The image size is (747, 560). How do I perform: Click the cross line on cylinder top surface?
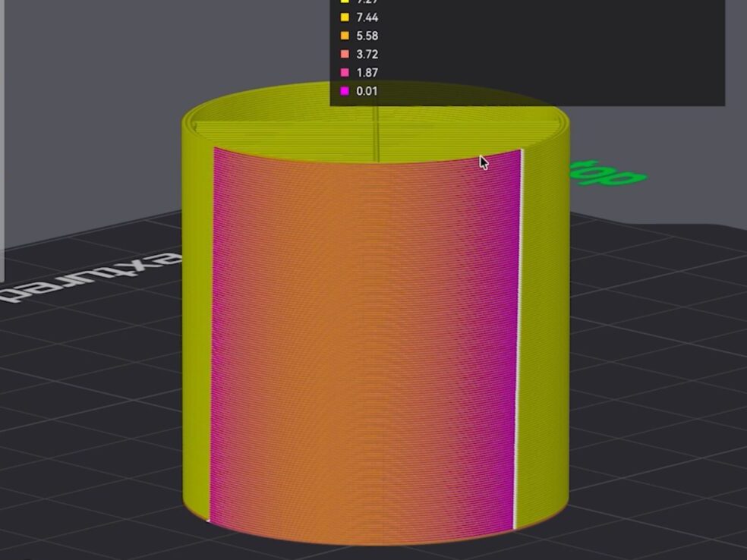[377, 137]
